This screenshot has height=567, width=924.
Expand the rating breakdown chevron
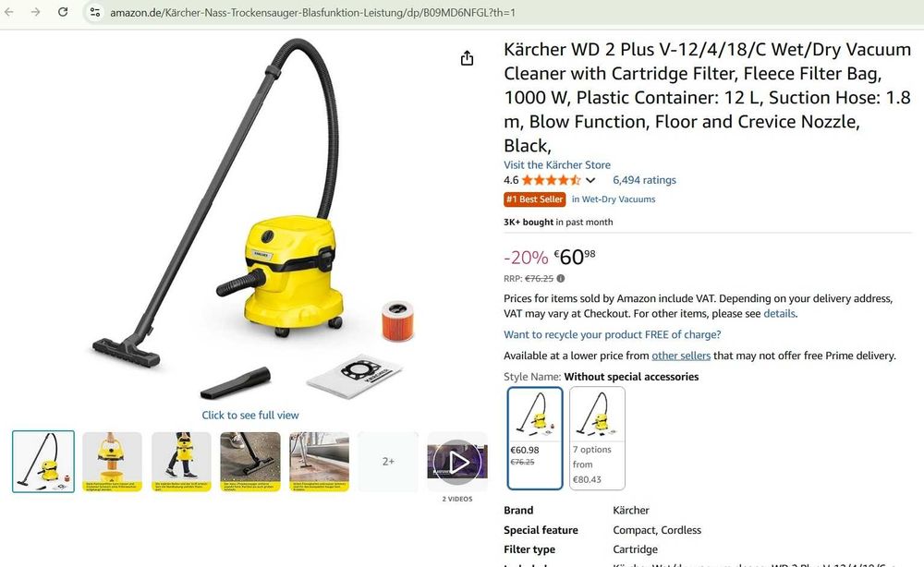coord(590,180)
